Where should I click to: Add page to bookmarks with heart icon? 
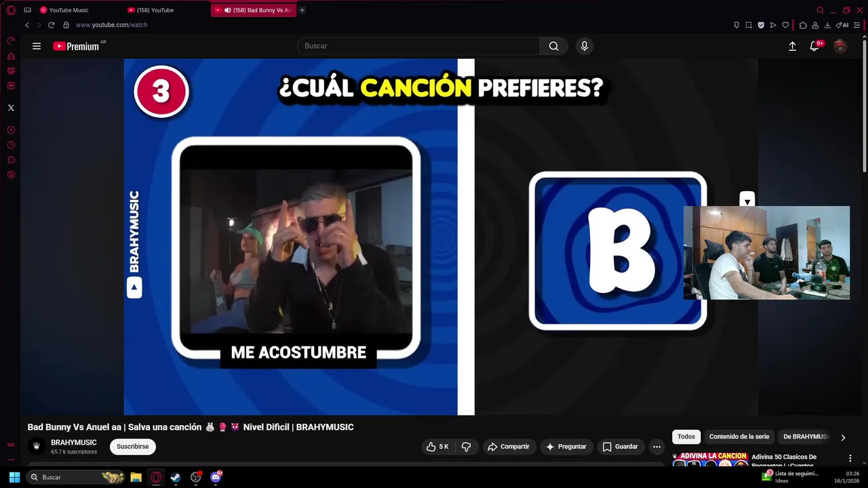click(785, 25)
